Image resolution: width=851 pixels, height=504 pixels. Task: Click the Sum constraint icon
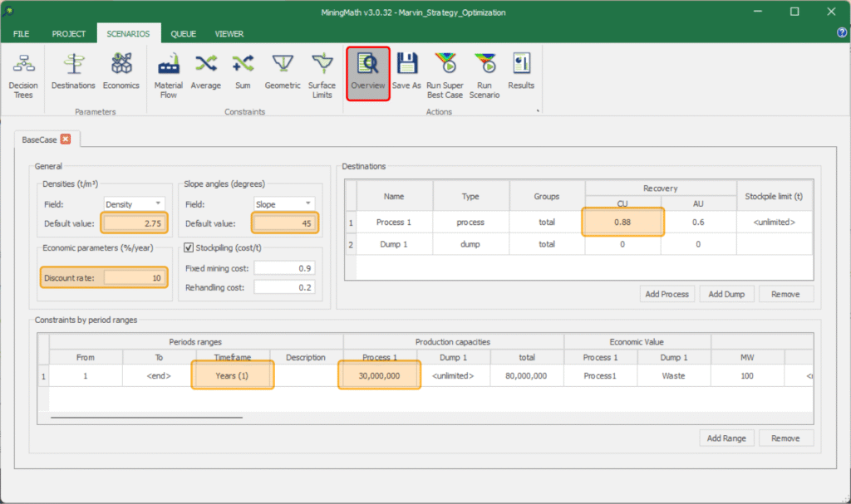243,73
